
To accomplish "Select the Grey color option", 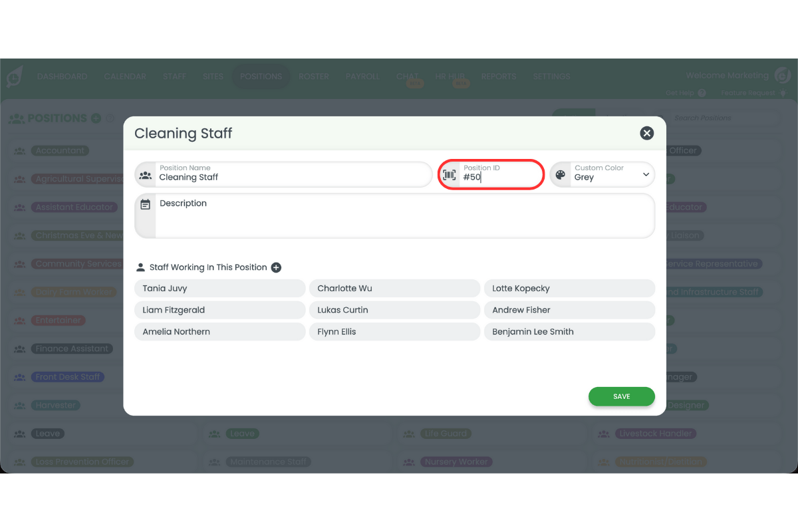I will [584, 177].
